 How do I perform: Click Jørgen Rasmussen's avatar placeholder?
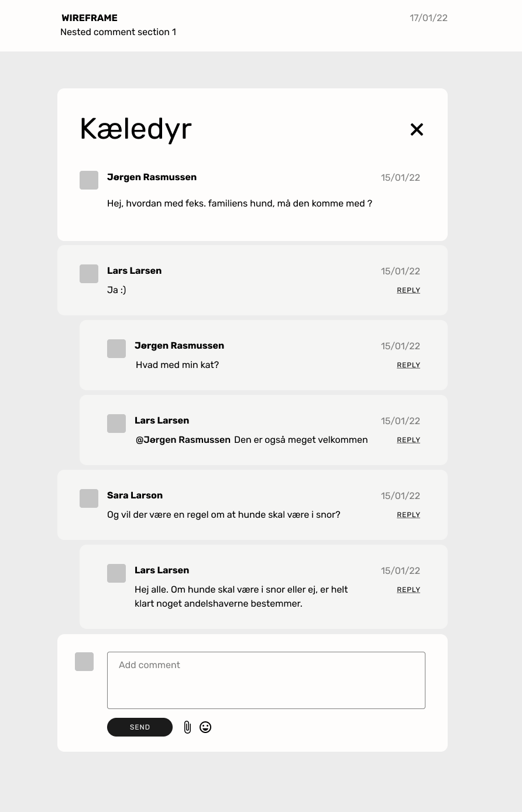click(88, 180)
